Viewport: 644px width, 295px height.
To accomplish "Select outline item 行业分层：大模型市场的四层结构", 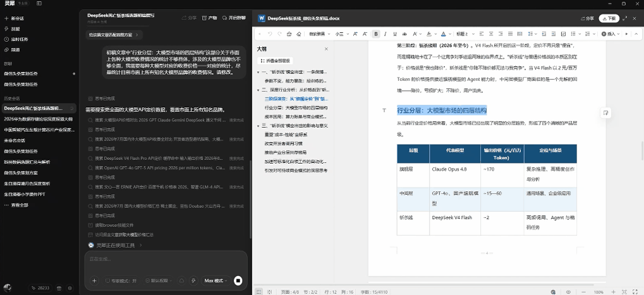I will (x=296, y=108).
